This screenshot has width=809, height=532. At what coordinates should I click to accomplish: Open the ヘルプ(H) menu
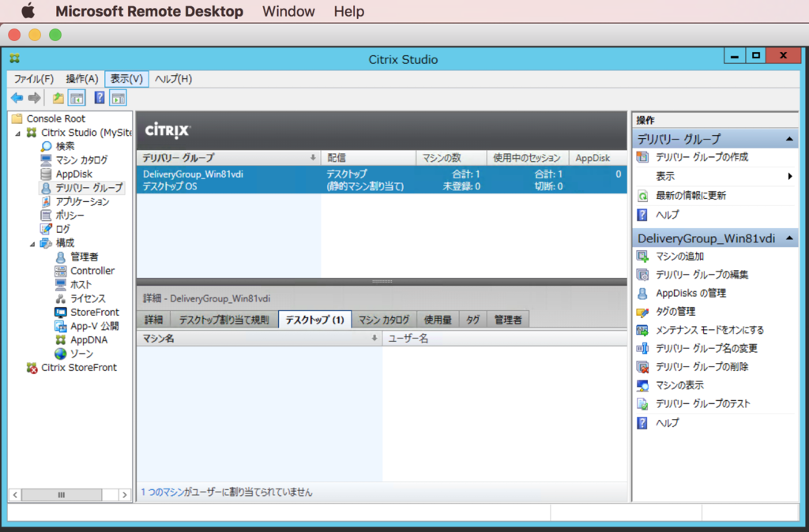tap(173, 79)
